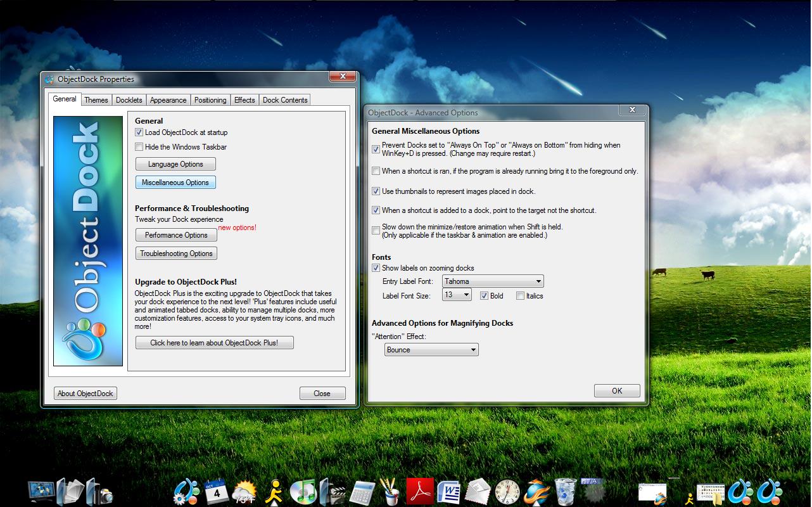Open ObjectDock settings gear icon in dock
Image resolution: width=812 pixels, height=507 pixels.
coord(187,491)
